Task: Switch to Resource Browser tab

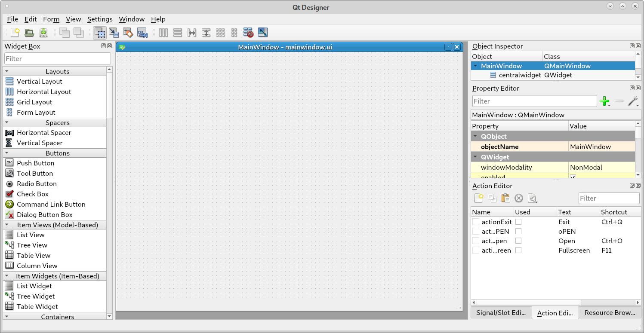Action: coord(610,312)
